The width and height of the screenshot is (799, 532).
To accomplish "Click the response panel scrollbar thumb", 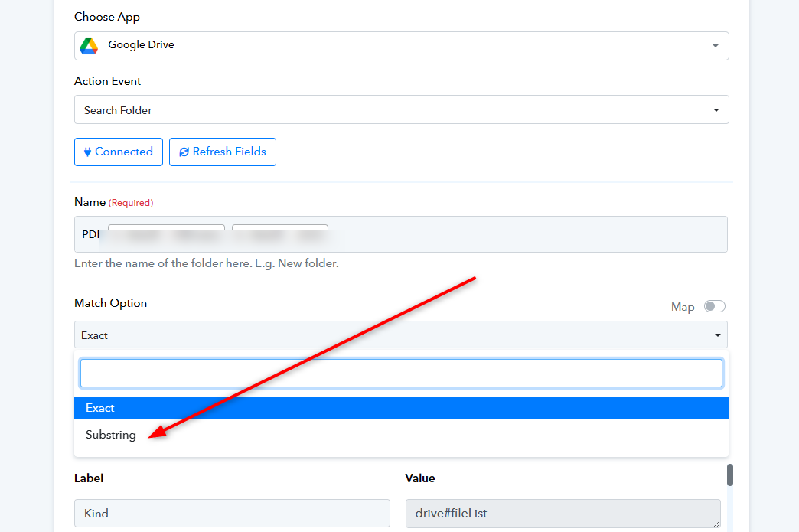I will coord(729,475).
